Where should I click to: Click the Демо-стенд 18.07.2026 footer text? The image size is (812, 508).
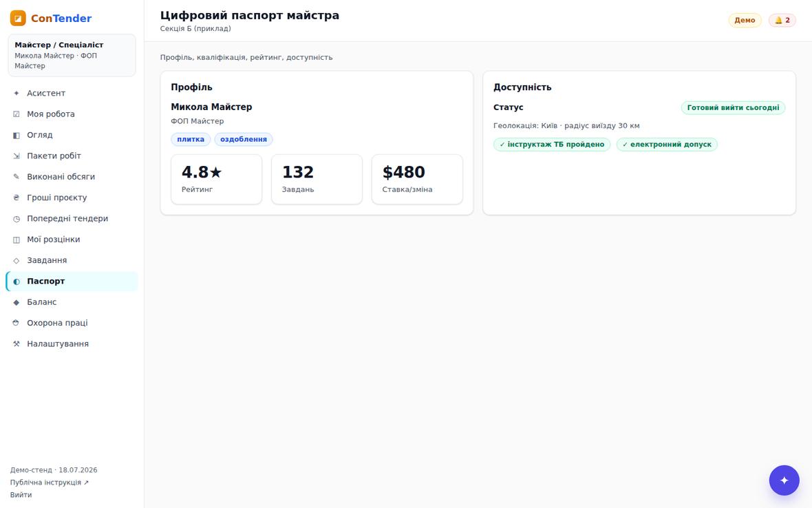tap(54, 470)
